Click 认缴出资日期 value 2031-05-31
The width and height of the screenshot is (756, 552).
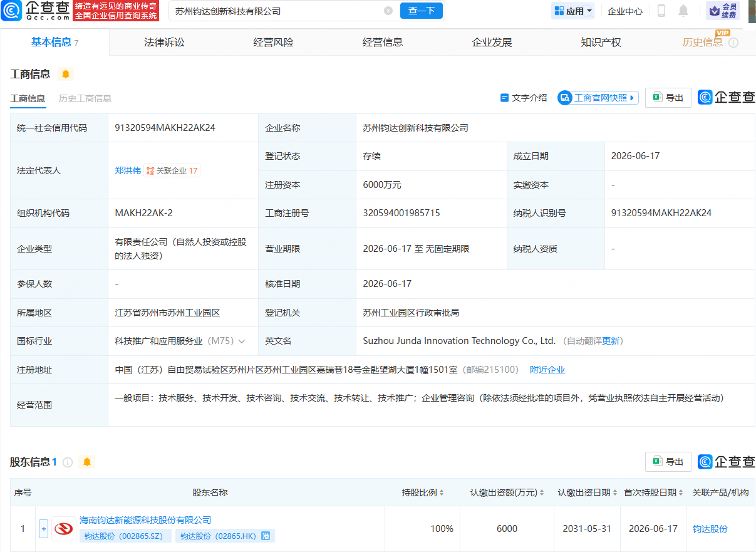(x=588, y=529)
